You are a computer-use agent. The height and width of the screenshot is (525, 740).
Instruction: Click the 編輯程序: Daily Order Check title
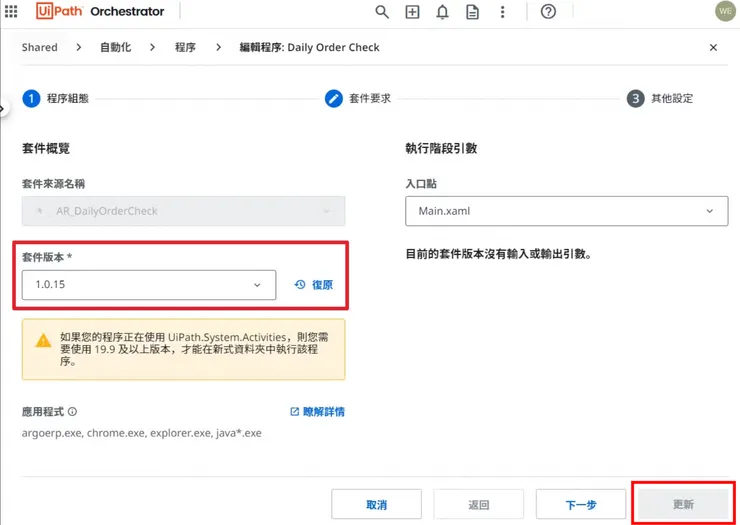310,47
